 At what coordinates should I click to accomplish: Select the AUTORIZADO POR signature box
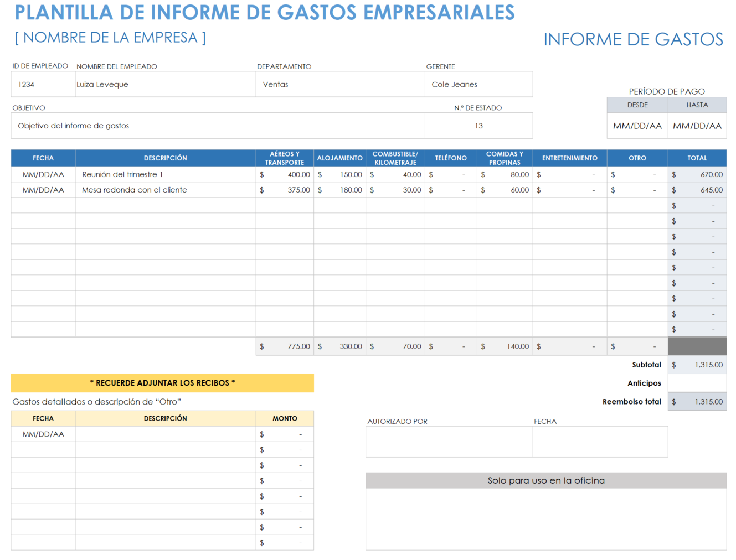click(x=449, y=442)
